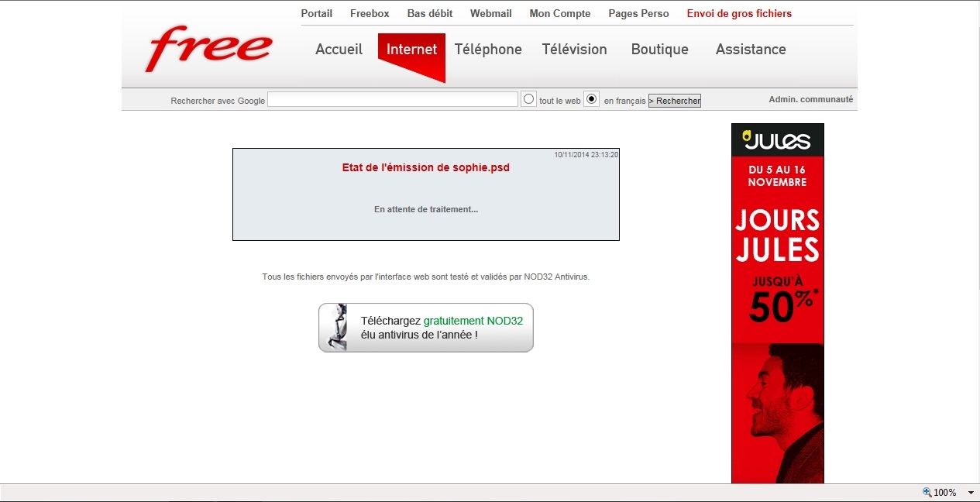Click the "Mon Compte" link
Viewport: 980px width, 502px height.
(559, 14)
